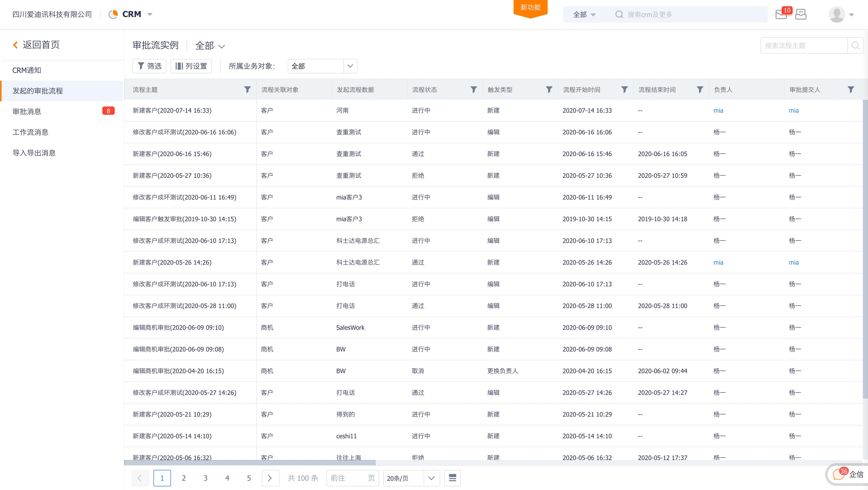Open the 20条/页 page size dropdown
Screen dimensions: 868x490
pyautogui.click(x=411, y=478)
